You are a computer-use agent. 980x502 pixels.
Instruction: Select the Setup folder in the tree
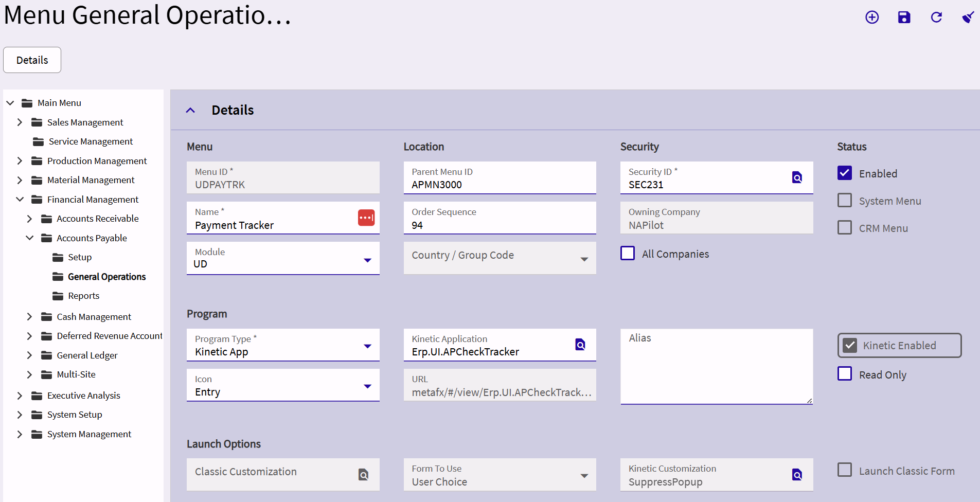80,257
